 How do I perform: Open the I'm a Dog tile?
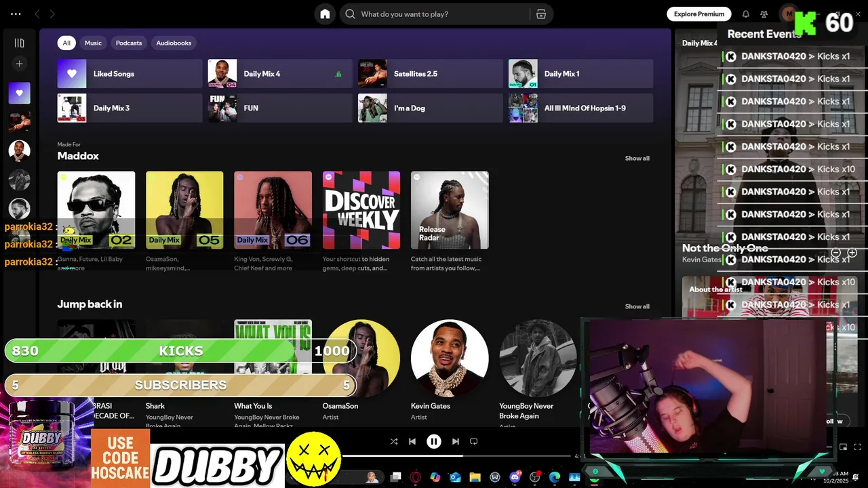(x=430, y=108)
